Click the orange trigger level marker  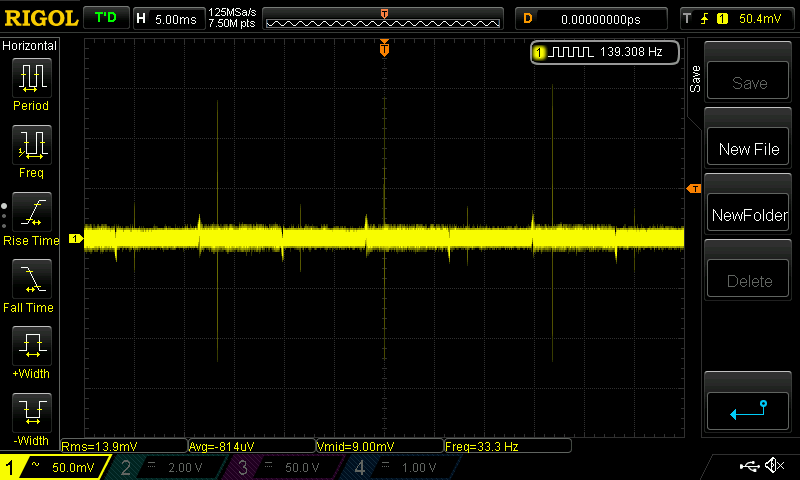click(694, 189)
